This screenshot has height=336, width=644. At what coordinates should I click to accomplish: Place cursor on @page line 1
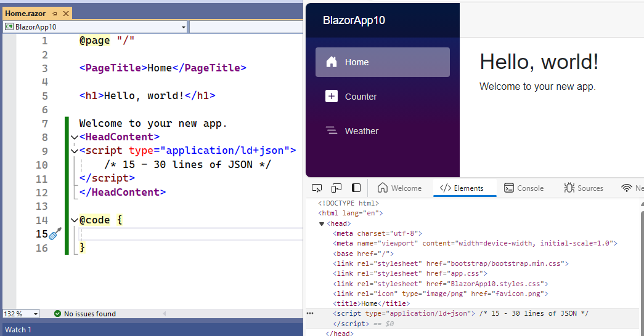point(107,41)
